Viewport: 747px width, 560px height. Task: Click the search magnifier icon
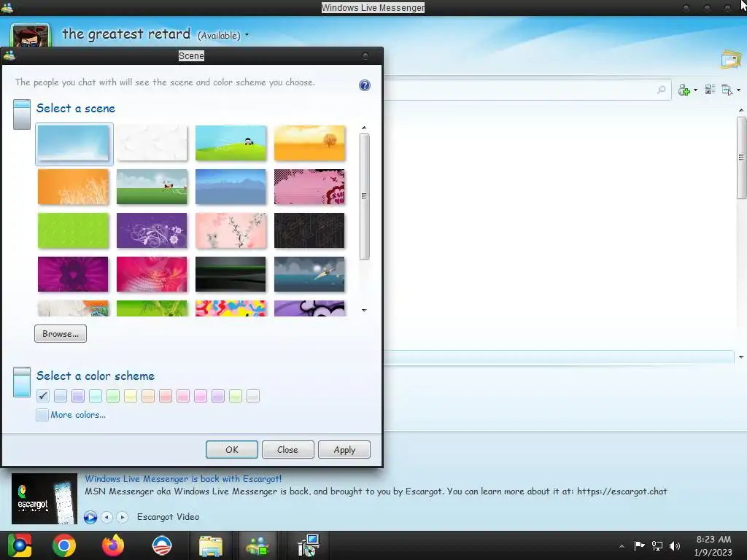click(661, 90)
